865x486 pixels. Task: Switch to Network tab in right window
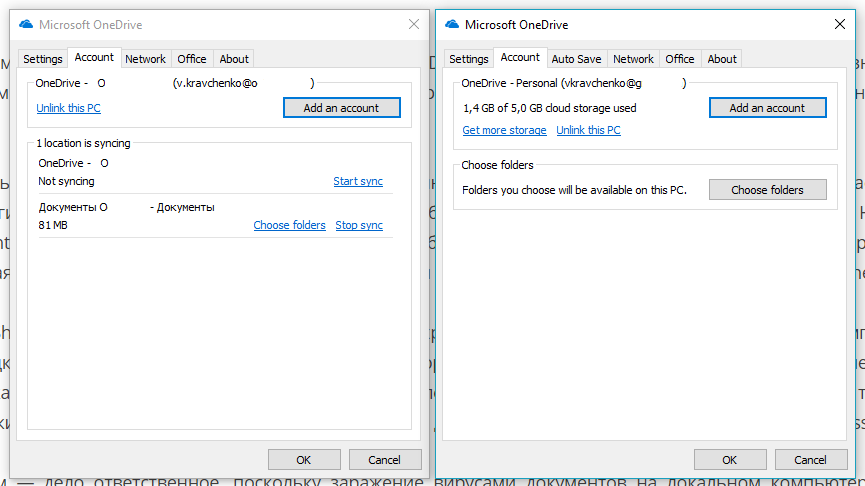point(633,59)
